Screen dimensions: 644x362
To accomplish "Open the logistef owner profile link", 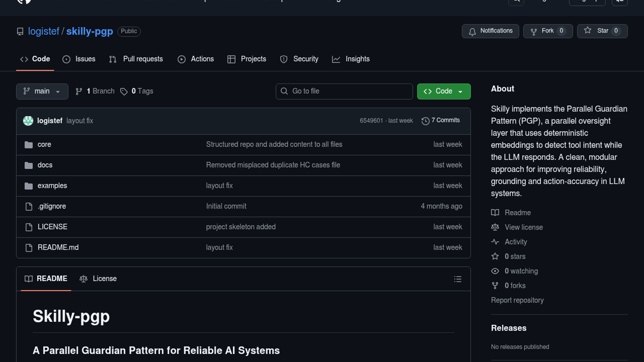I will (x=44, y=31).
